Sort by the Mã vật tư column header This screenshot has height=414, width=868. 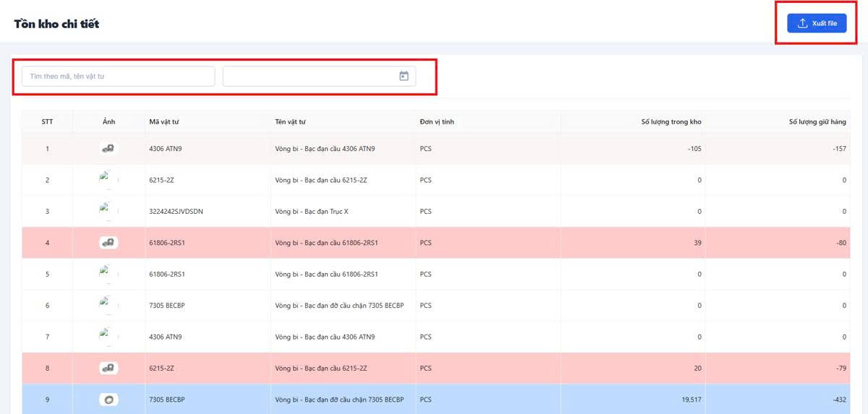163,122
